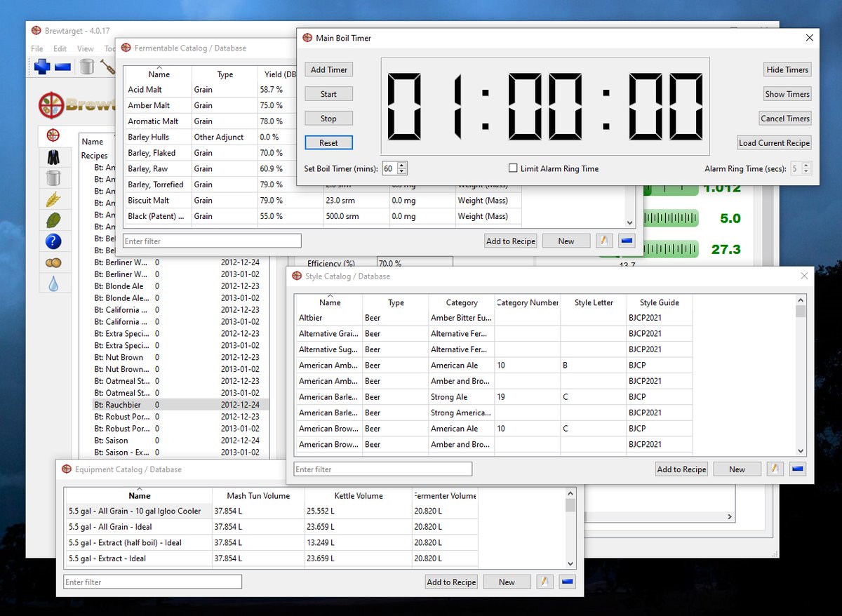
Task: Click the blue minus remove icon in toolbar
Action: (62, 67)
